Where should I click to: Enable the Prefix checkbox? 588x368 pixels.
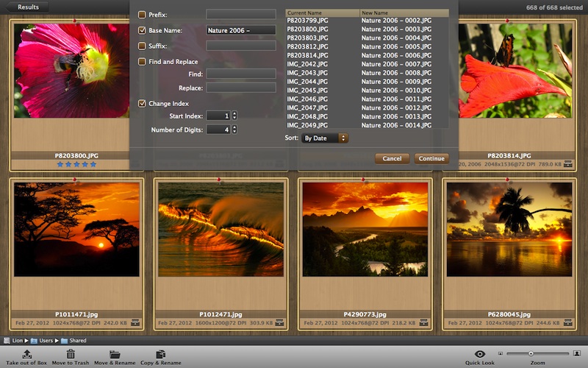[x=142, y=14]
